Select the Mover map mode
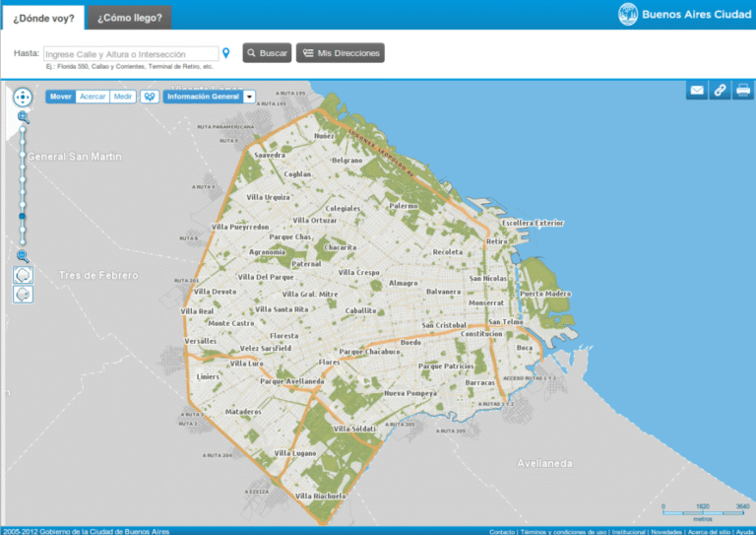Screen dimensions: 756x535 coord(61,97)
